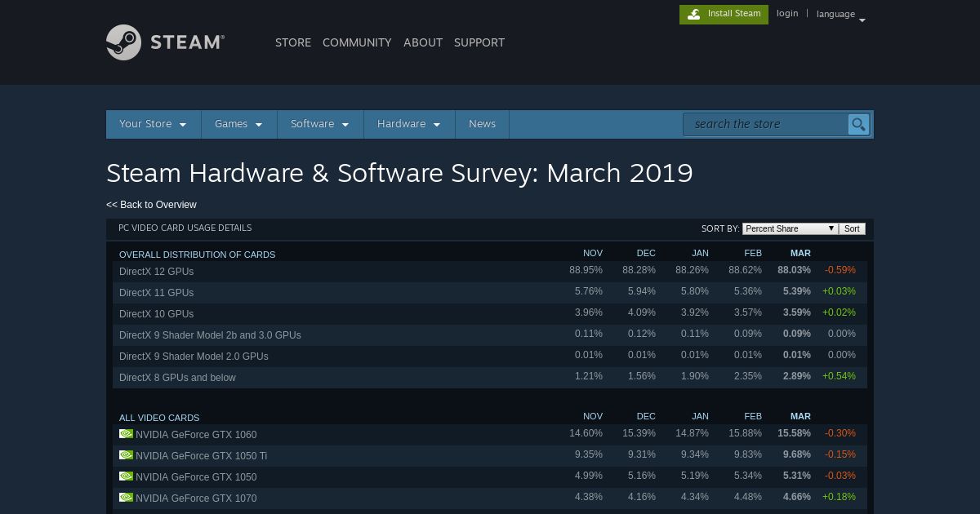Click the Sort button
This screenshot has height=514, width=980.
[x=852, y=228]
